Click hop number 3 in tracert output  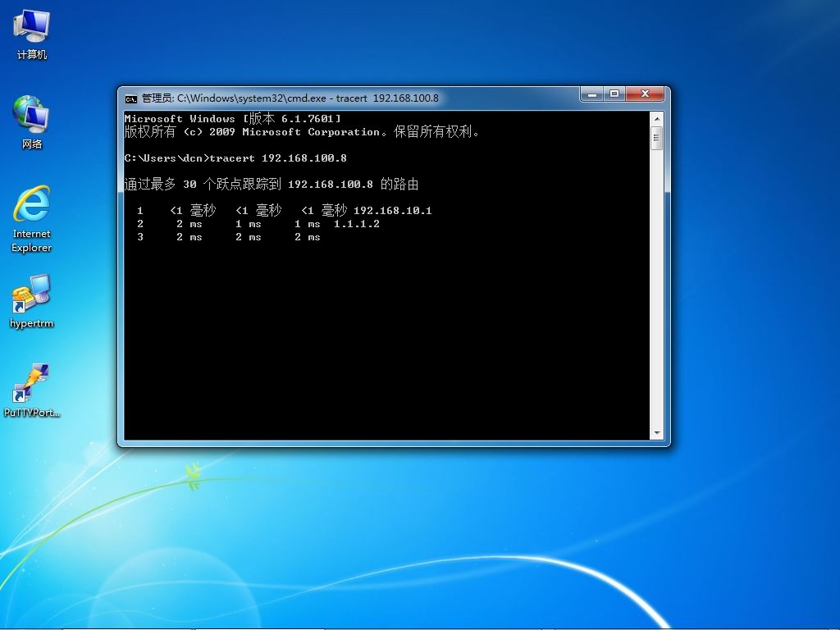pos(140,237)
